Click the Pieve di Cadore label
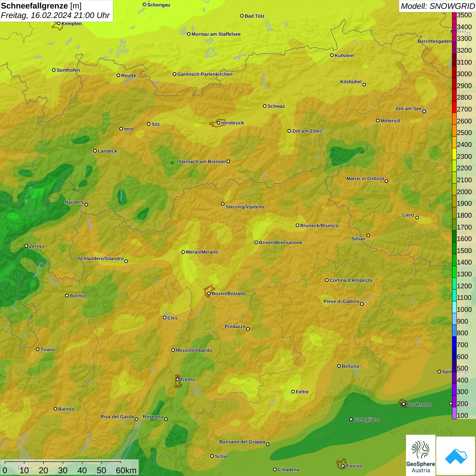This screenshot has width=476, height=476. pos(341,301)
